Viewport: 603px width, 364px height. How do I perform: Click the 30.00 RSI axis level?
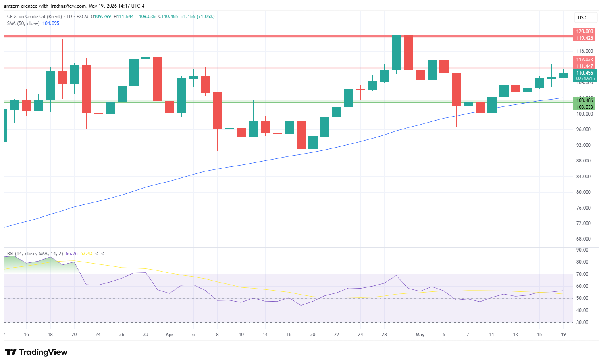pyautogui.click(x=582, y=322)
